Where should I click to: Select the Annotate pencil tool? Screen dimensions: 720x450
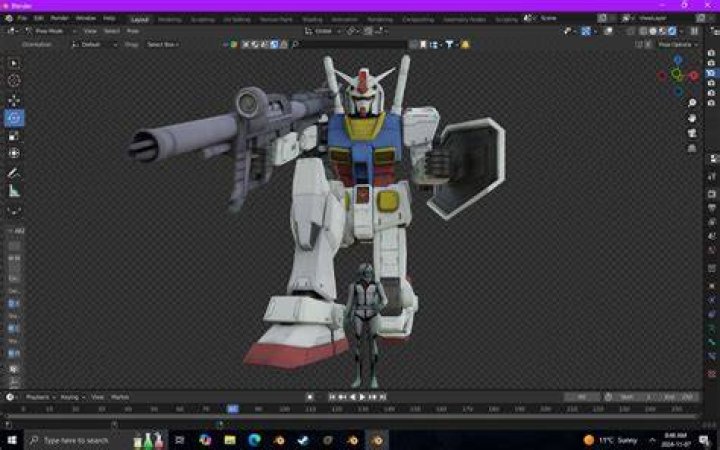point(14,173)
